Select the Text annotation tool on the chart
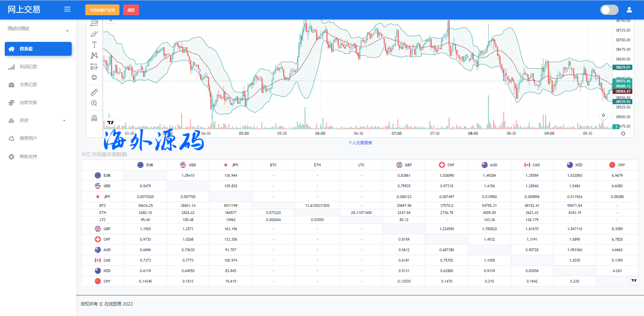Screen dimensions: 644x316 point(94,44)
